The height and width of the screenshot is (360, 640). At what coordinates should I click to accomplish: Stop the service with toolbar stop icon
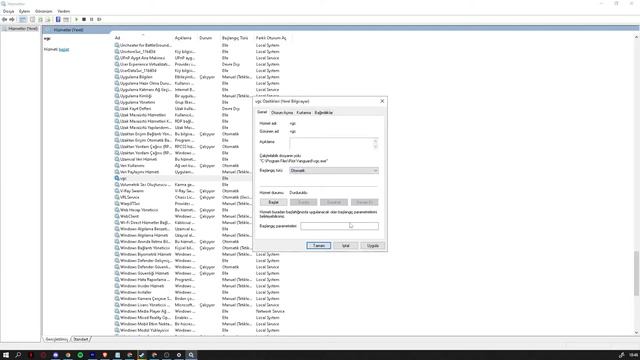point(84,19)
